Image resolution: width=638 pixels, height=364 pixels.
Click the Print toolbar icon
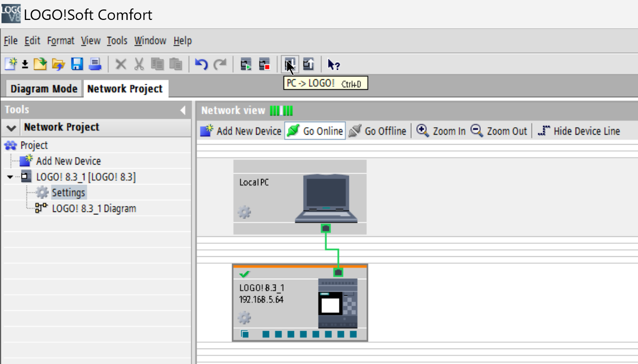click(x=95, y=64)
